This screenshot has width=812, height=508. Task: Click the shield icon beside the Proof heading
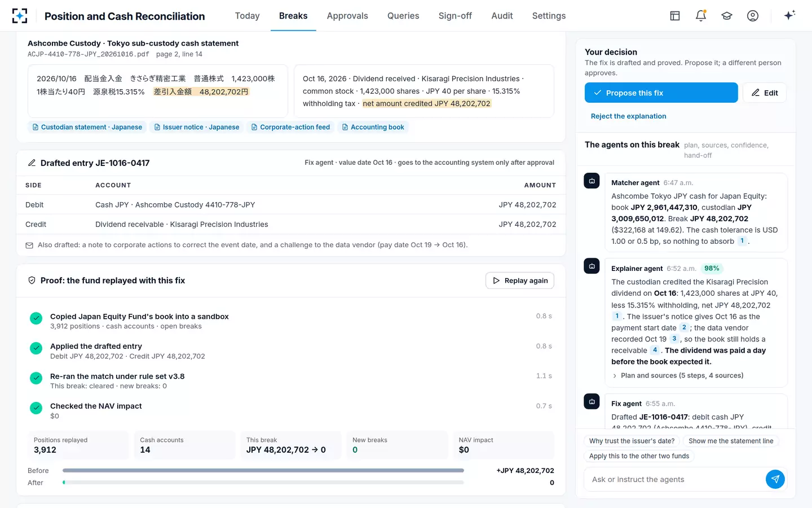[32, 281]
